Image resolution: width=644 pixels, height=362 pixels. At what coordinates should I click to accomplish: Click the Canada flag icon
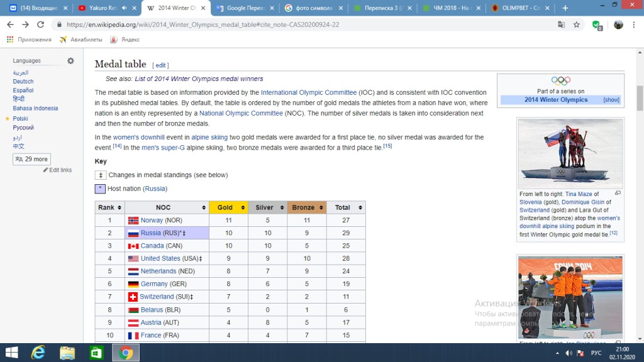pyautogui.click(x=133, y=246)
